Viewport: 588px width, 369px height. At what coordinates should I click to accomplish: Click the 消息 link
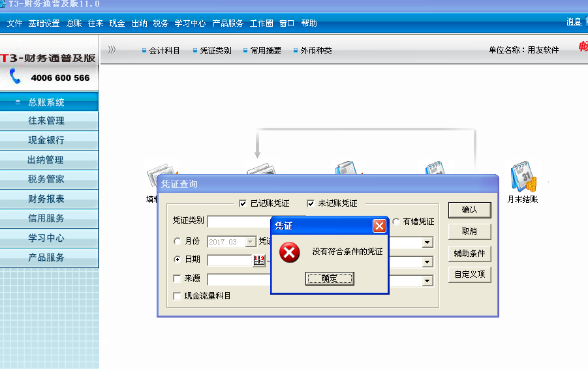574,22
